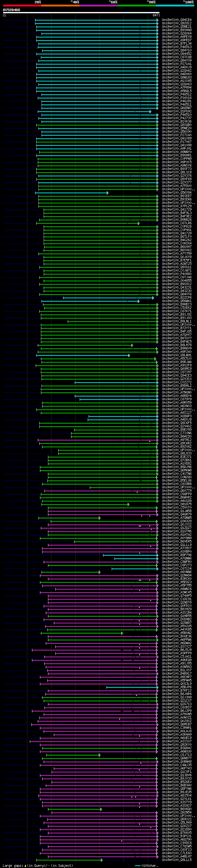Open hit UniRef100_O64452
This screenshot has height=868, width=197.
coord(176,54)
